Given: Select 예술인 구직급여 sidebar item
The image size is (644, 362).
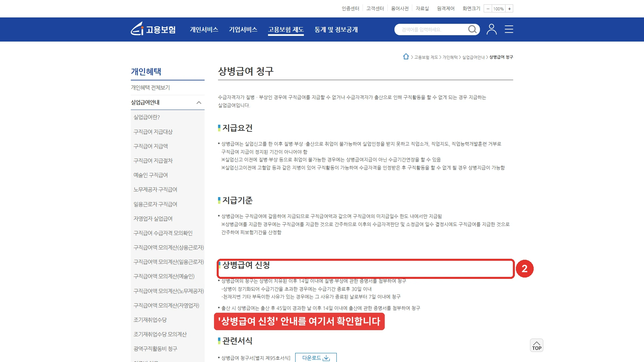Looking at the screenshot, I should click(x=151, y=175).
